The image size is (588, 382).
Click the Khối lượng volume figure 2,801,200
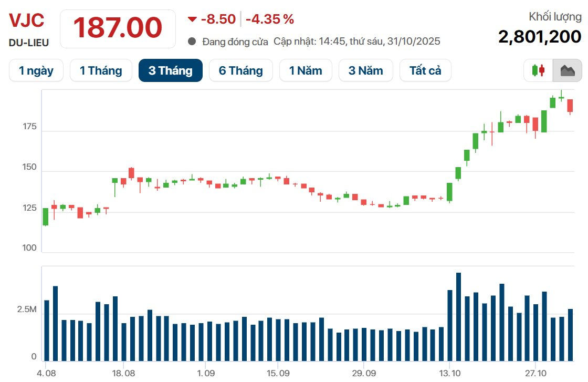[540, 37]
